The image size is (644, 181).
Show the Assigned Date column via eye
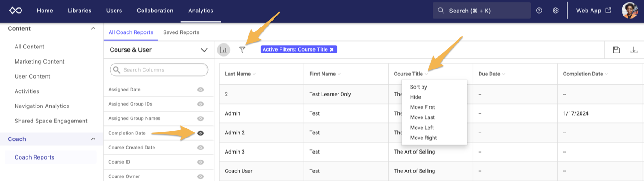click(200, 90)
